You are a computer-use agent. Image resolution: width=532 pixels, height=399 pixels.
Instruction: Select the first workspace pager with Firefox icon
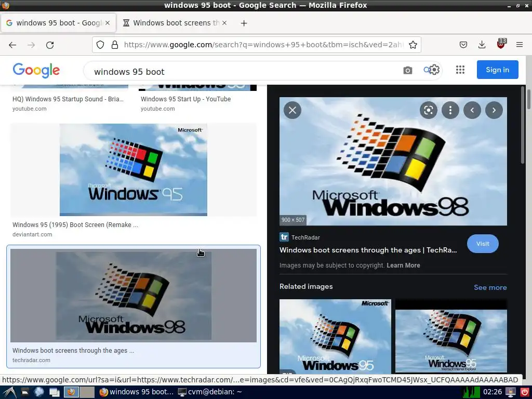click(71, 392)
